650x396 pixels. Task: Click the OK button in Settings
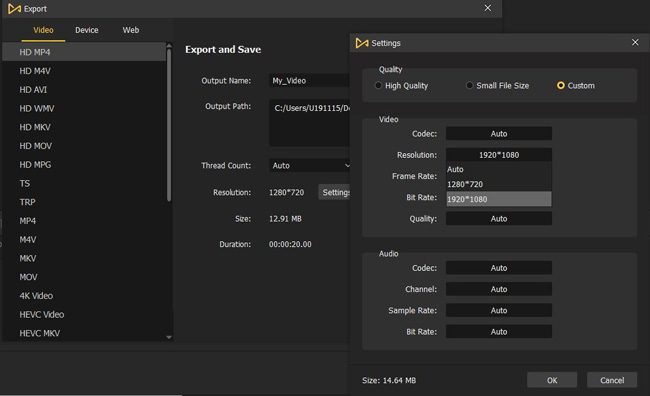(x=552, y=380)
